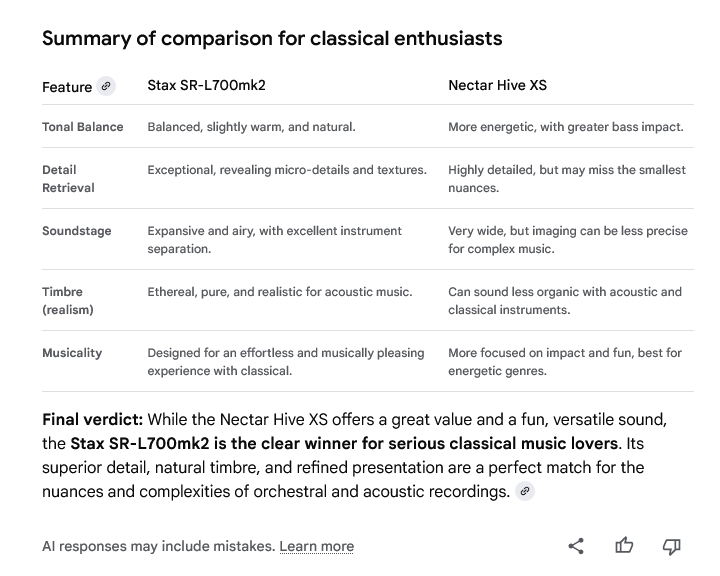Screen dimensions: 720x576
Task: Give the response a thumbs up
Action: point(624,545)
